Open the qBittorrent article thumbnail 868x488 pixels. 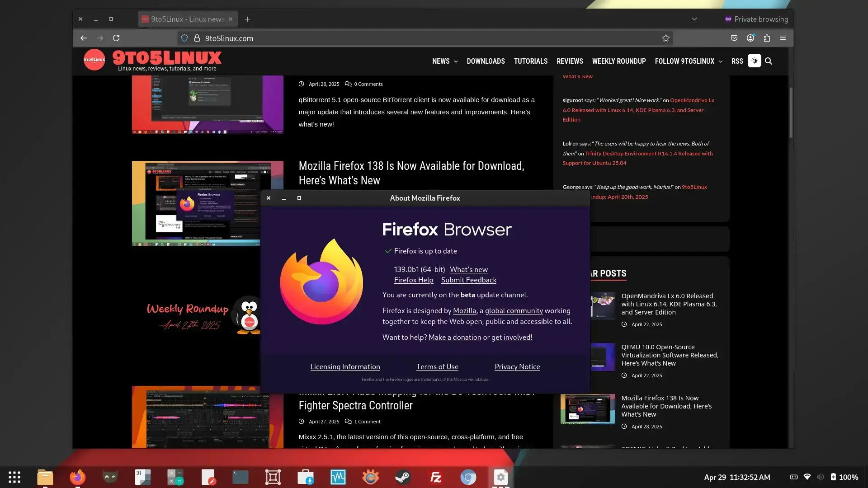click(x=208, y=104)
